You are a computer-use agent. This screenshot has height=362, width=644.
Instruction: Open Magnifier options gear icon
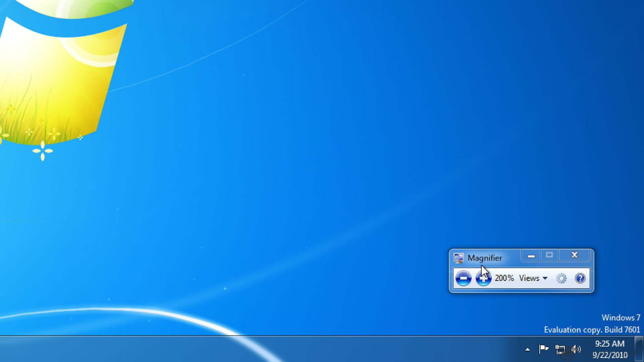click(x=561, y=278)
